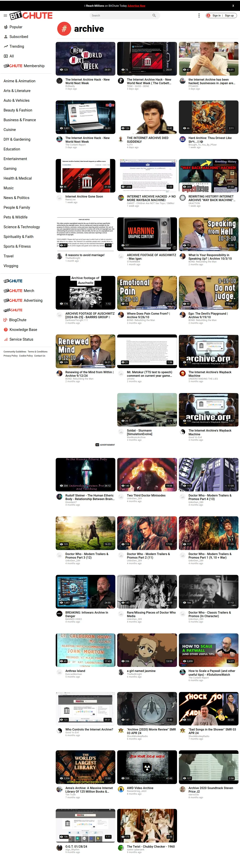This screenshot has width=240, height=868.
Task: Close the top advertisement banner
Action: [233, 6]
